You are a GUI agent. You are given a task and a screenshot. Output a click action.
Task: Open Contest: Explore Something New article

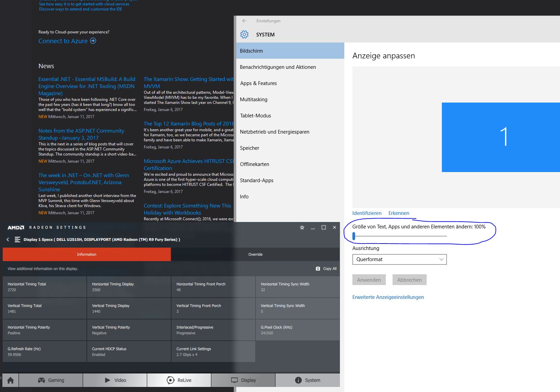187,209
